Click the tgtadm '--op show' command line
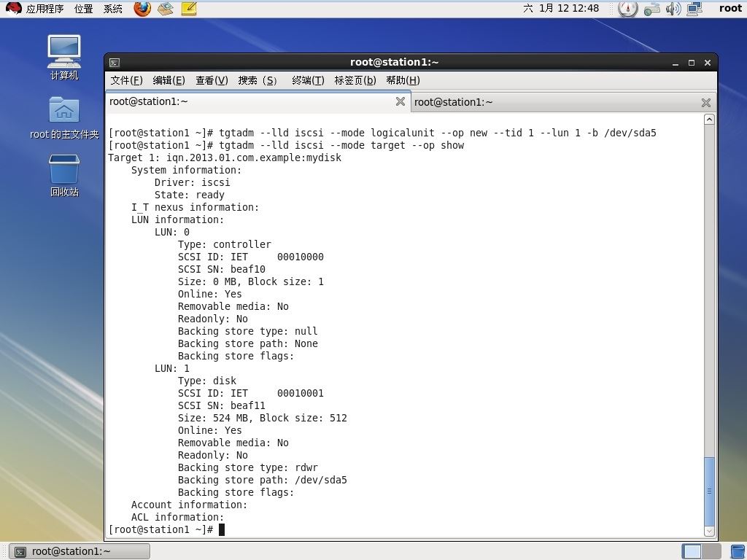Image resolution: width=747 pixels, height=560 pixels. [286, 145]
